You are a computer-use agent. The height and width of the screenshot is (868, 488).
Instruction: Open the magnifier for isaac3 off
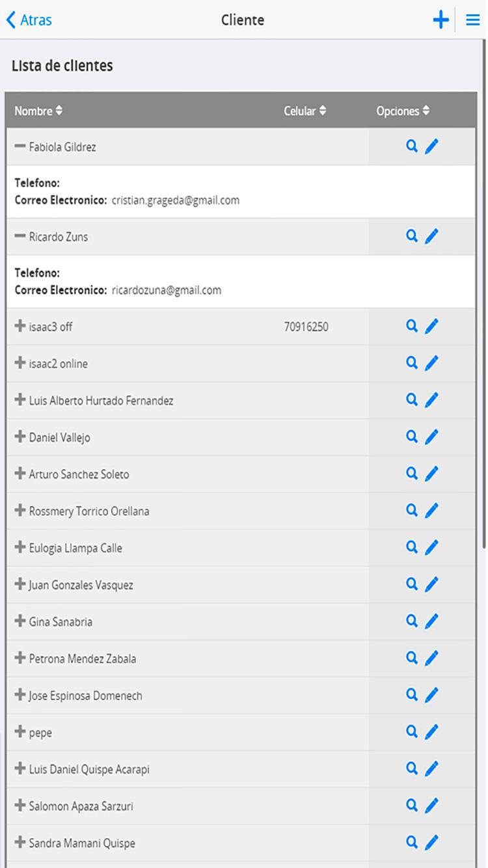coord(411,326)
